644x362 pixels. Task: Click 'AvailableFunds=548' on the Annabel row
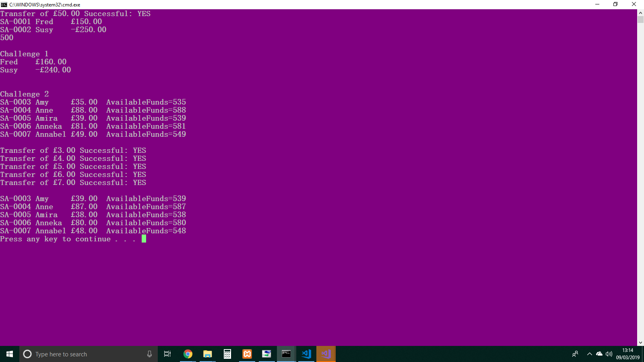coord(146,231)
